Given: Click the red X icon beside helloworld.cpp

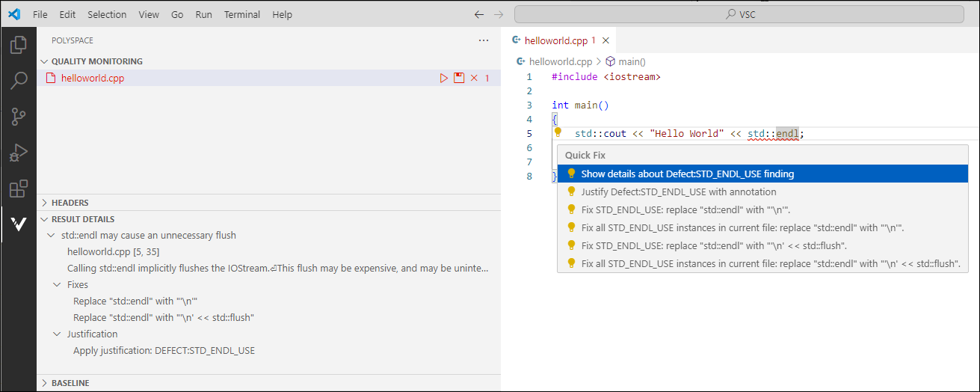Looking at the screenshot, I should 474,78.
